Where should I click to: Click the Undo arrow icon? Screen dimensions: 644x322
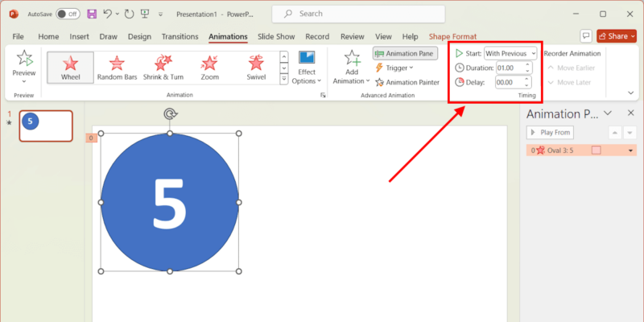(x=107, y=14)
